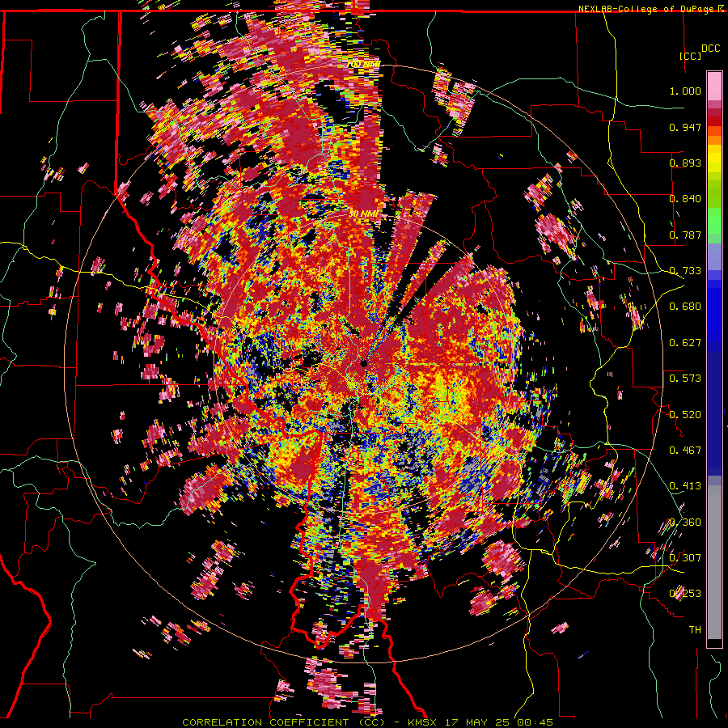The image size is (728, 728).
Task: Click the NEXLAB-College of DuPage title text
Action: pyautogui.click(x=647, y=9)
